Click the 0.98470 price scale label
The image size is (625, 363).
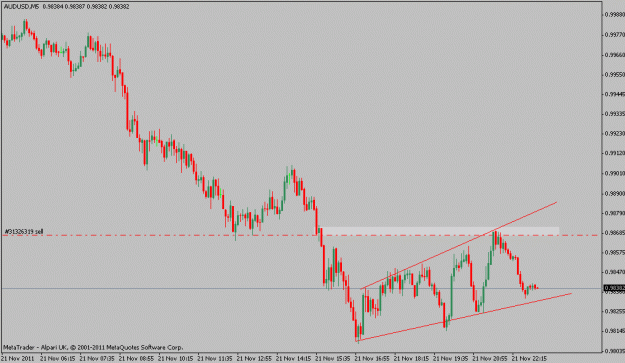click(614, 272)
